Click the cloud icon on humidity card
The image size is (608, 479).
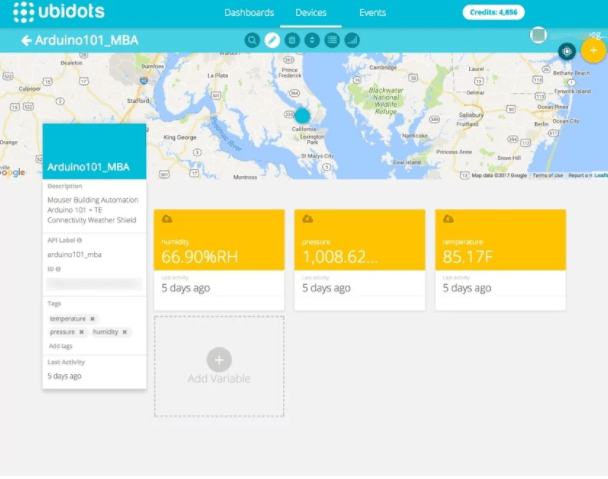tap(167, 219)
